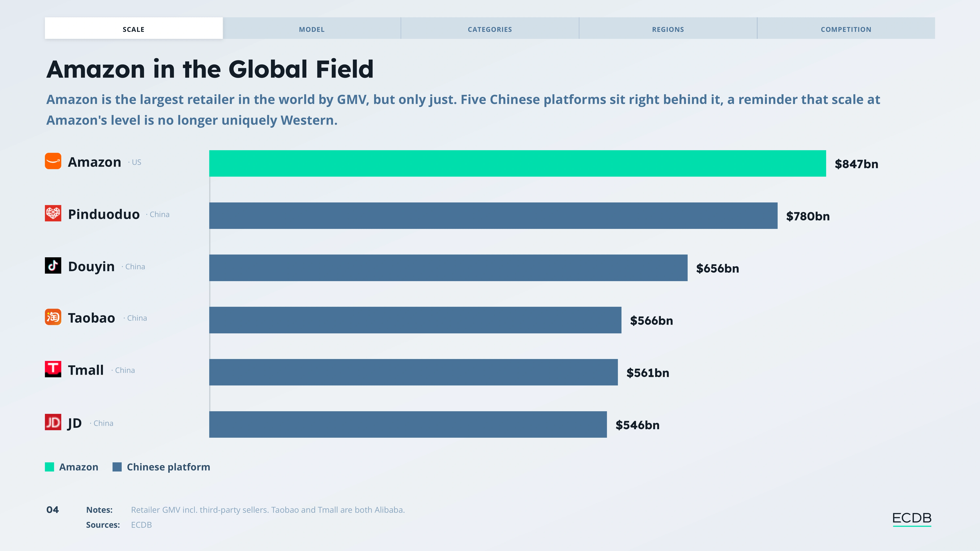Select the green Amazon legend swatch
The width and height of the screenshot is (980, 551).
[x=49, y=467]
